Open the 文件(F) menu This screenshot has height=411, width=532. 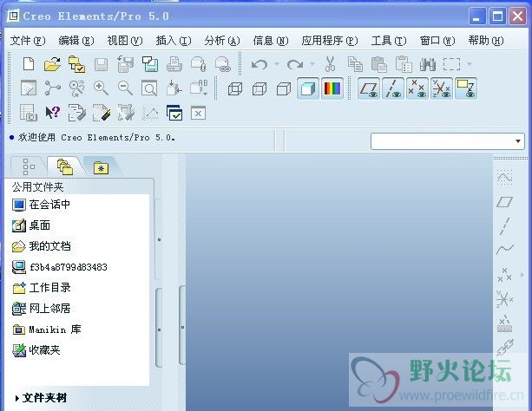(28, 41)
